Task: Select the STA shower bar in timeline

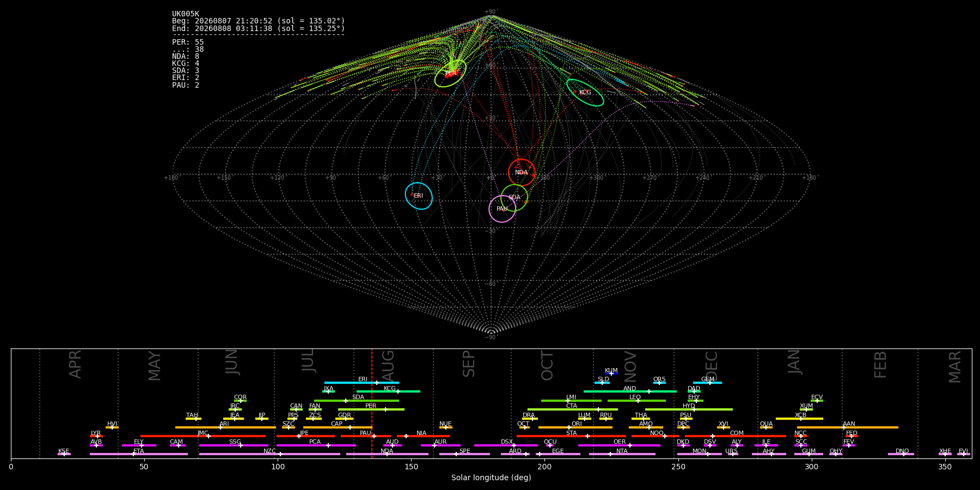Action: tap(571, 436)
